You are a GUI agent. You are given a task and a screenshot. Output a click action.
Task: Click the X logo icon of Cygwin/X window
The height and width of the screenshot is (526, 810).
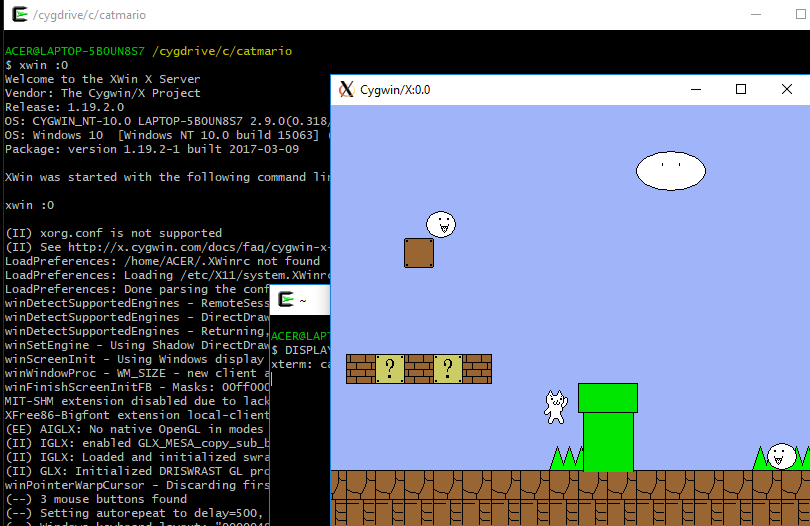pos(347,89)
